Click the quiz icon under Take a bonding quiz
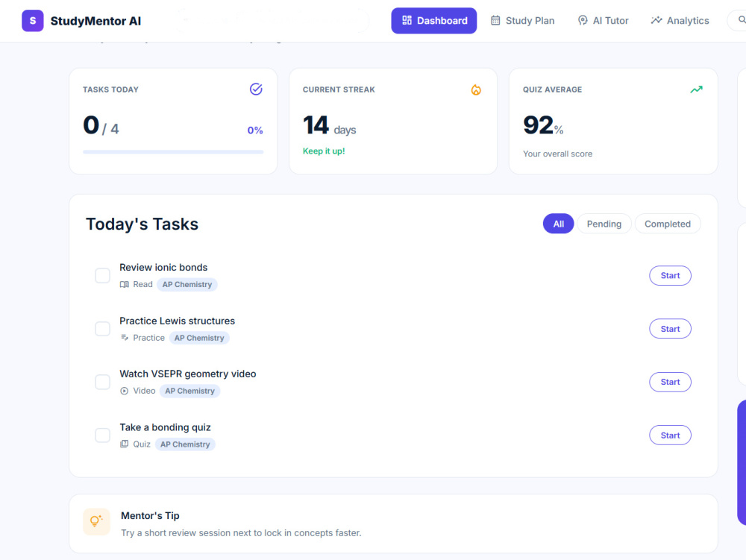The height and width of the screenshot is (560, 746). pyautogui.click(x=124, y=444)
